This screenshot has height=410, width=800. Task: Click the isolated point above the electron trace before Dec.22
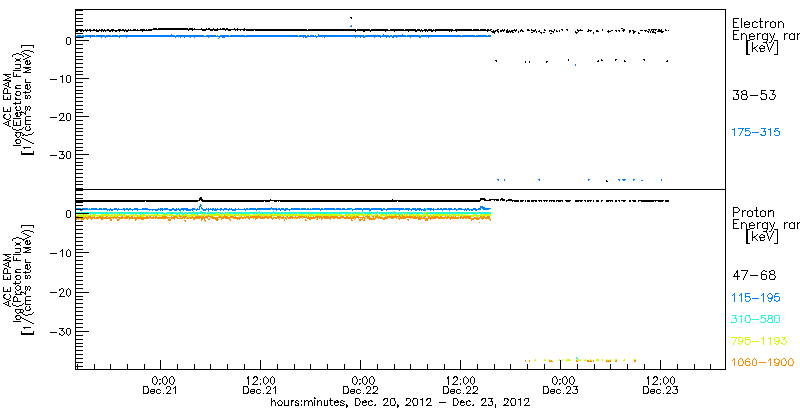click(x=351, y=18)
